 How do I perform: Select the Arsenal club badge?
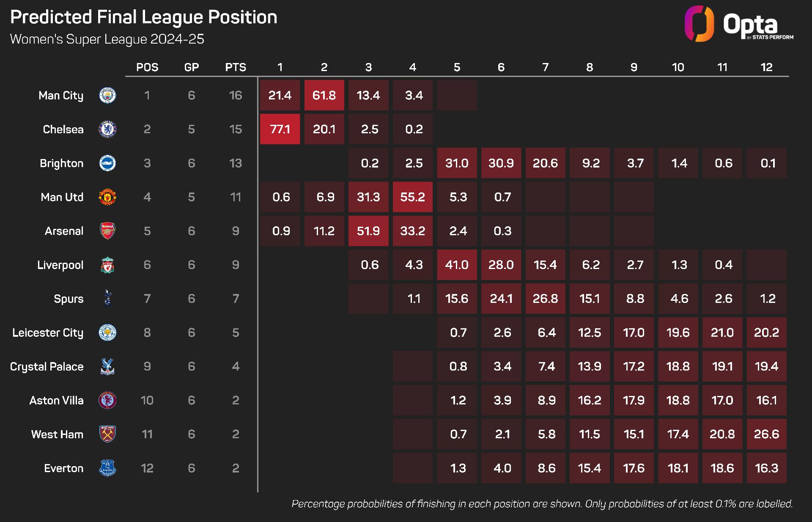pyautogui.click(x=107, y=231)
